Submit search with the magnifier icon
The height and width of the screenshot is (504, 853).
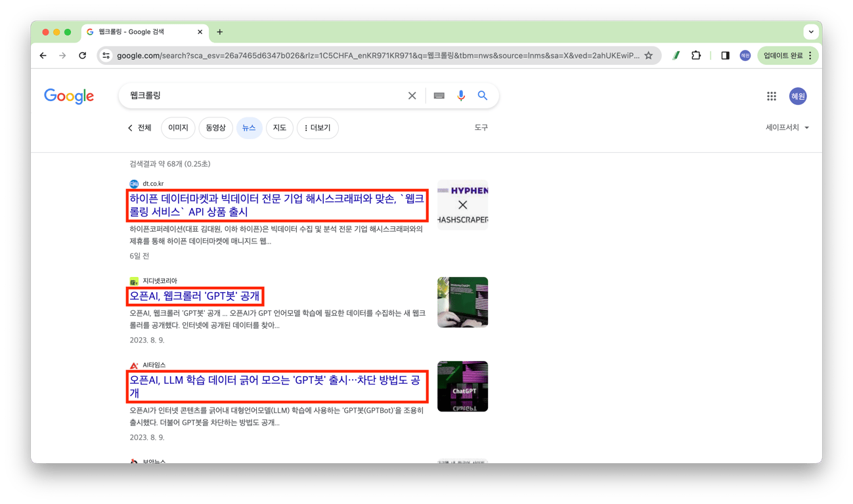[483, 96]
